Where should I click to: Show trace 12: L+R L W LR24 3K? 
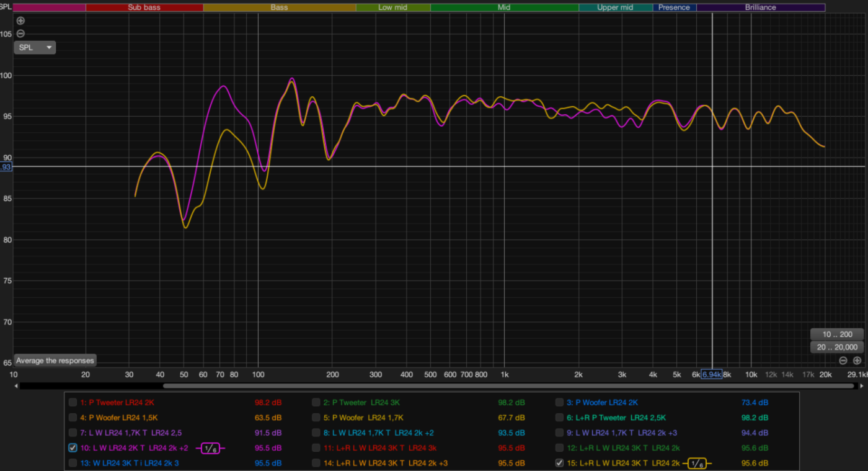point(559,448)
